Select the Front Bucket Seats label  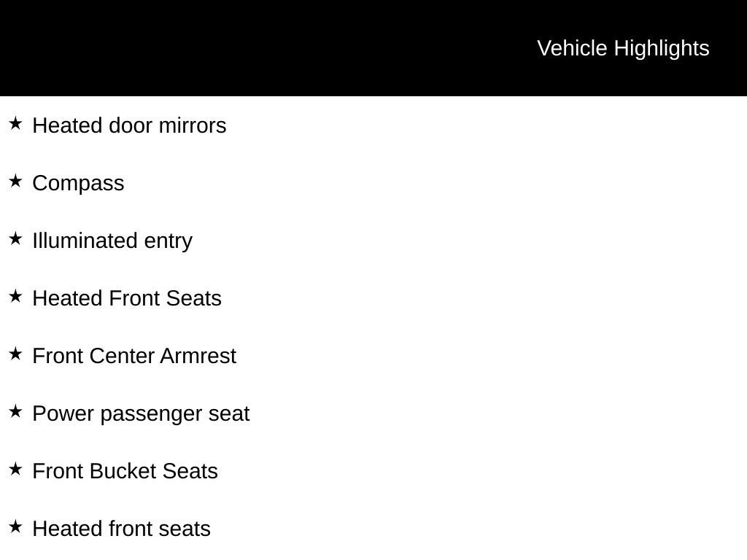click(125, 472)
